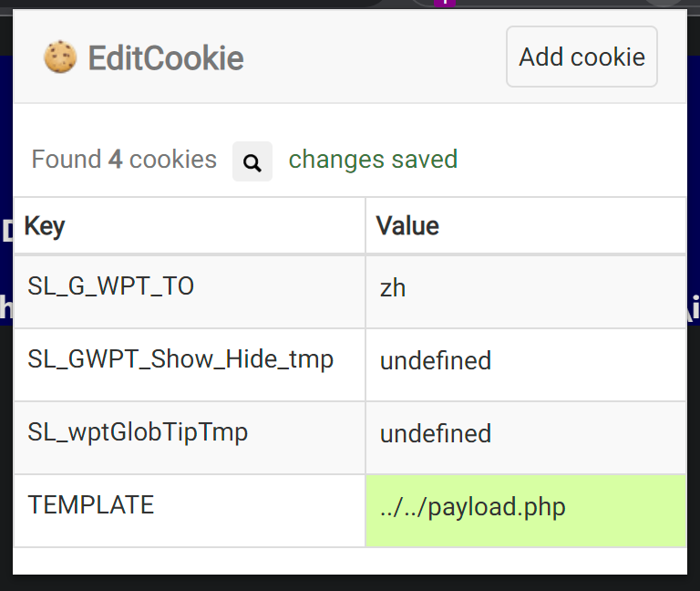Screen dimensions: 700x591
Task: Select the SL_G_WPT_TO key cell
Action: tap(190, 292)
